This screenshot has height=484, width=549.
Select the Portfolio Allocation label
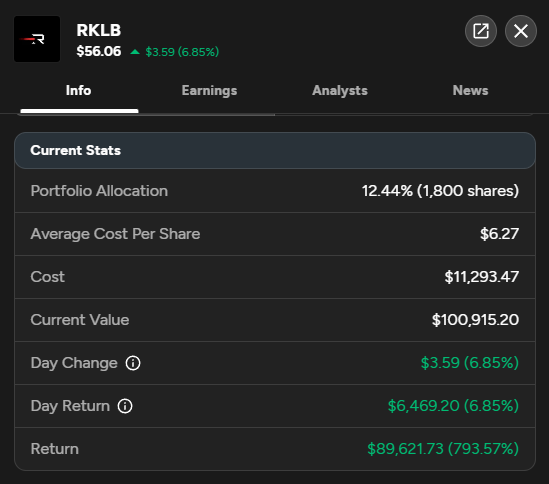99,191
